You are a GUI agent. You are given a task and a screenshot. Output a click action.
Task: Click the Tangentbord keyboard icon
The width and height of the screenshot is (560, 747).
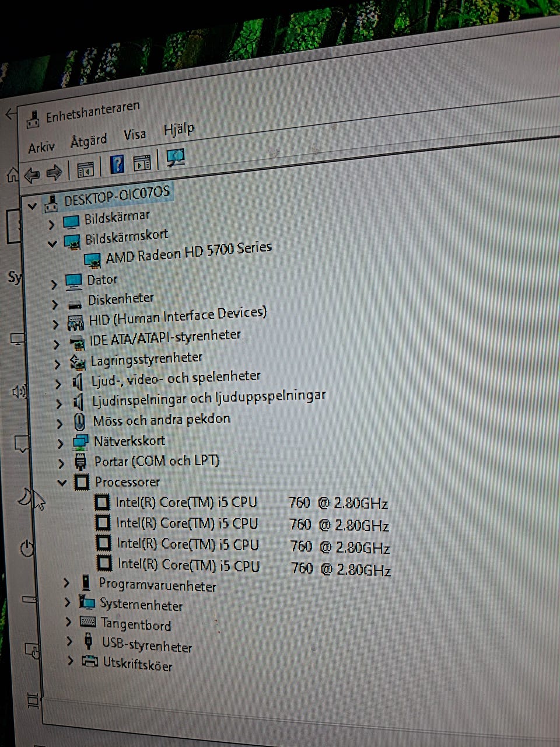point(88,622)
